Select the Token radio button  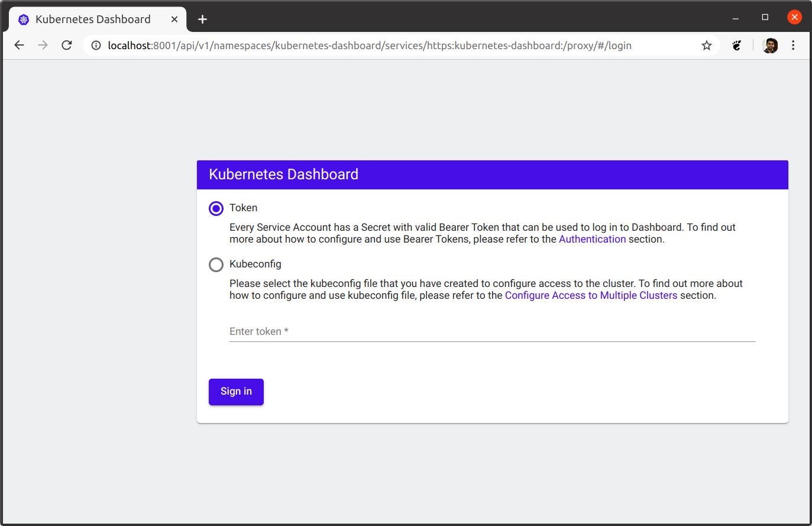(x=216, y=208)
